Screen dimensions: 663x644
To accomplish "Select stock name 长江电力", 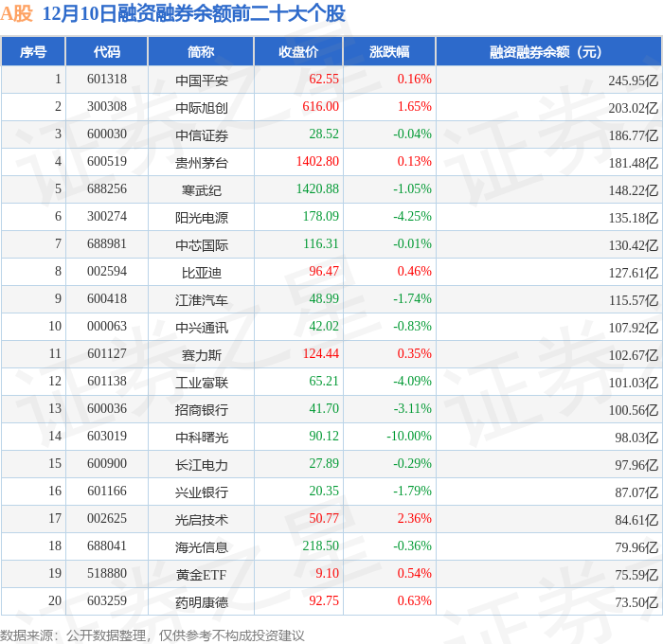I will point(202,465).
